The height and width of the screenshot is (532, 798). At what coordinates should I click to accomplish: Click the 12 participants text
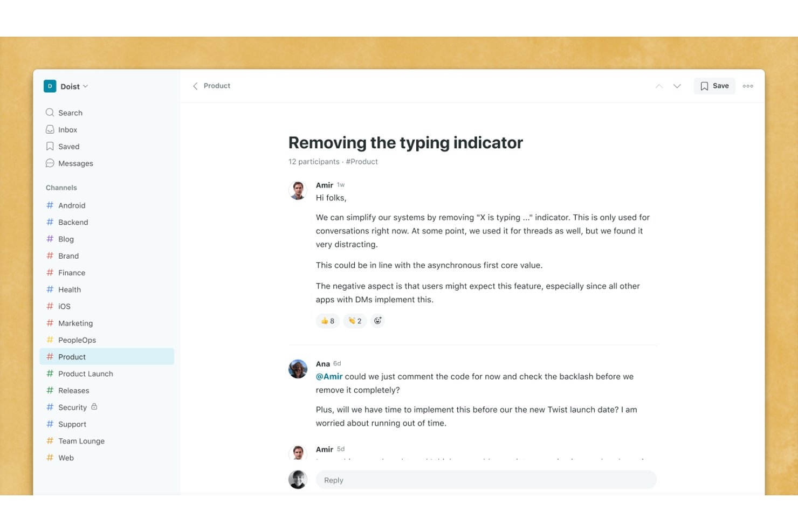tap(314, 162)
